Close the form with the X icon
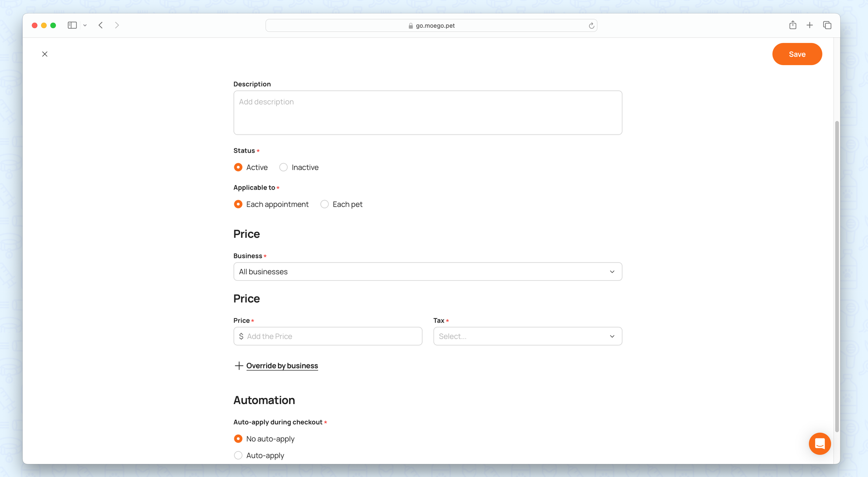 tap(45, 54)
